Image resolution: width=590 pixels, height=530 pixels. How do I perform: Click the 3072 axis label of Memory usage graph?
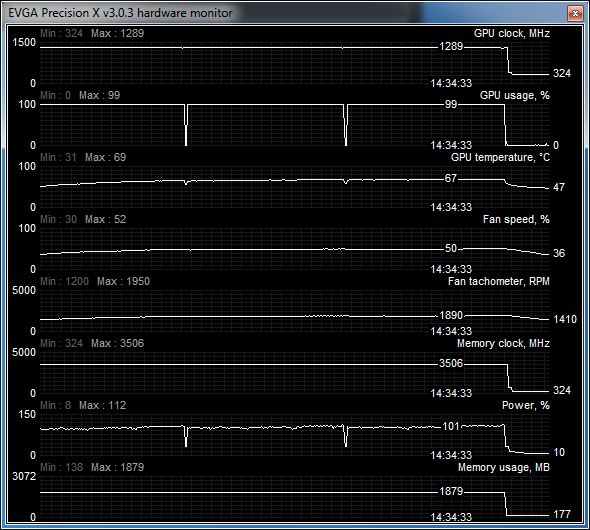point(24,477)
